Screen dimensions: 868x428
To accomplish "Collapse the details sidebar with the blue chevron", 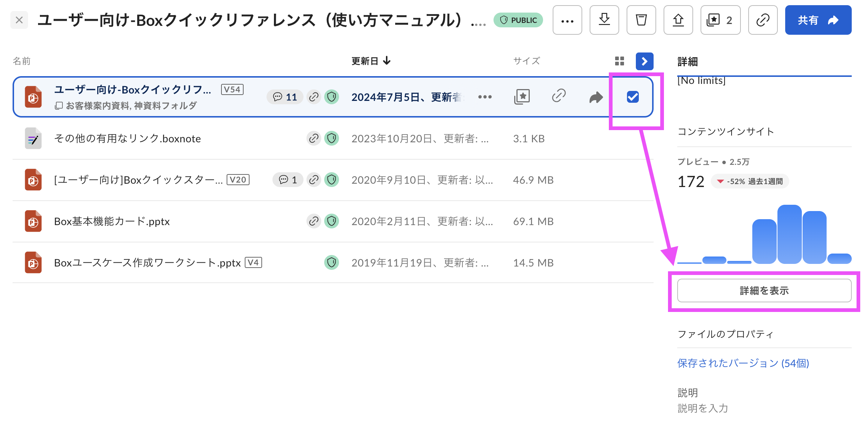I will click(x=644, y=61).
